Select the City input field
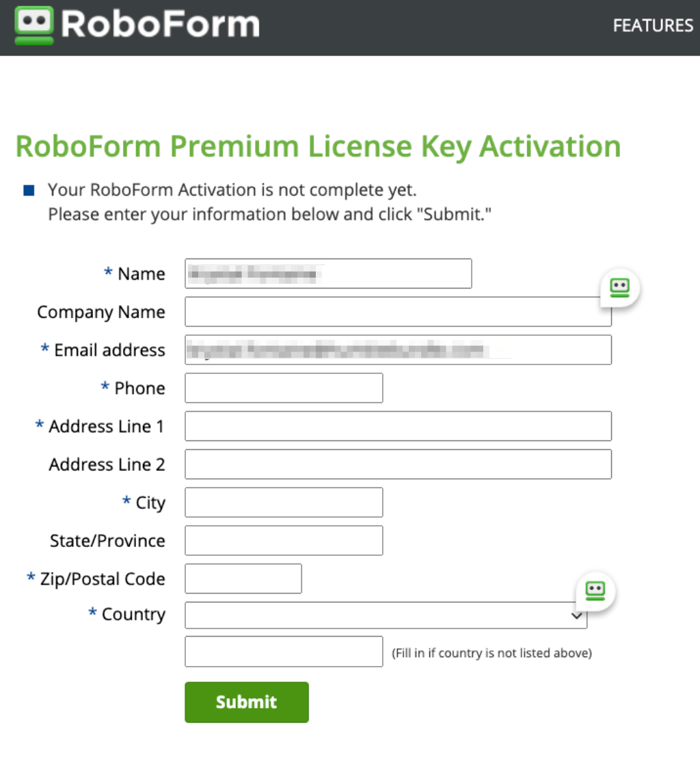Viewport: 700px width, 759px height. point(283,502)
